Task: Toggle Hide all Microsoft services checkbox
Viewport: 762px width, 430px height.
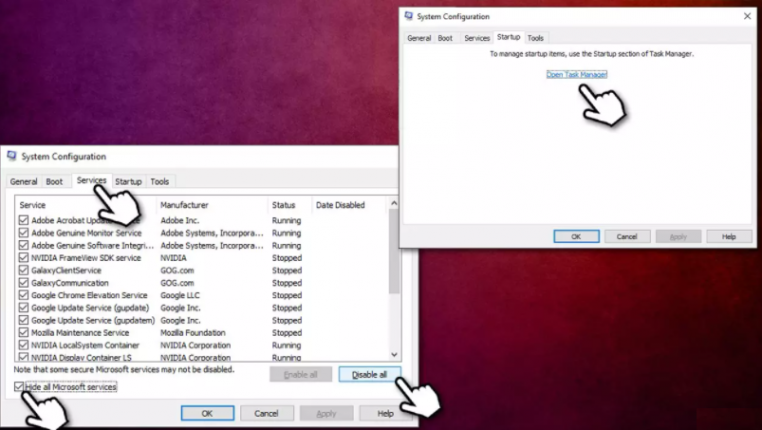Action: pos(18,387)
